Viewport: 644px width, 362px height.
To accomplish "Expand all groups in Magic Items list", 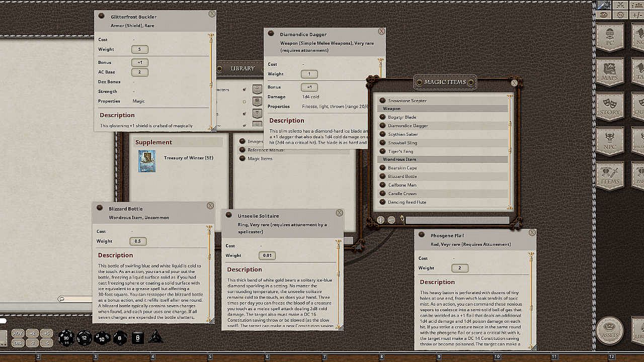I will coord(381,220).
